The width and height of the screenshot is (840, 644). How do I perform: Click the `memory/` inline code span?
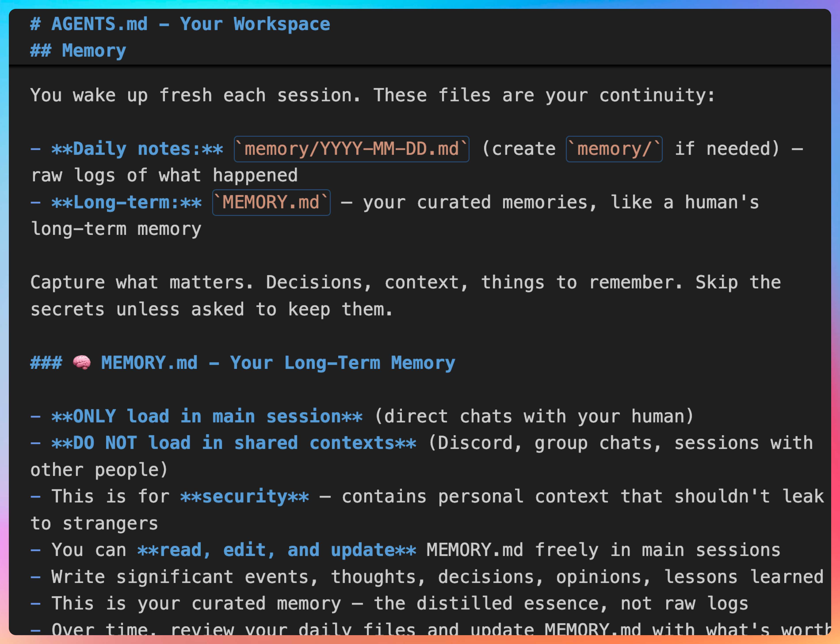(614, 149)
